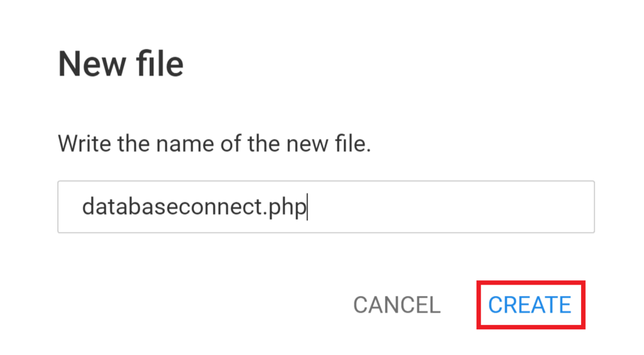Click the databaseconnect.php text in the field

pyautogui.click(x=194, y=207)
